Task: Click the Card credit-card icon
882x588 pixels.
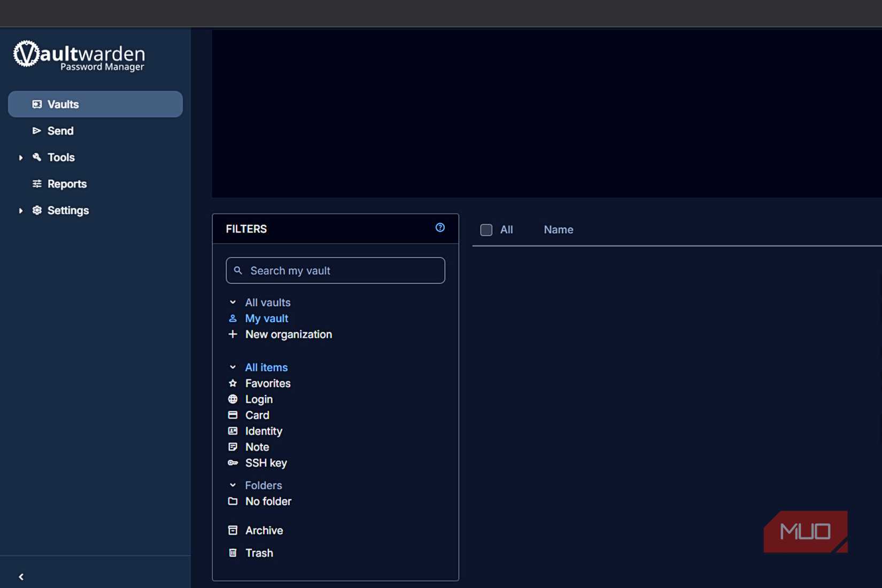Action: click(233, 415)
